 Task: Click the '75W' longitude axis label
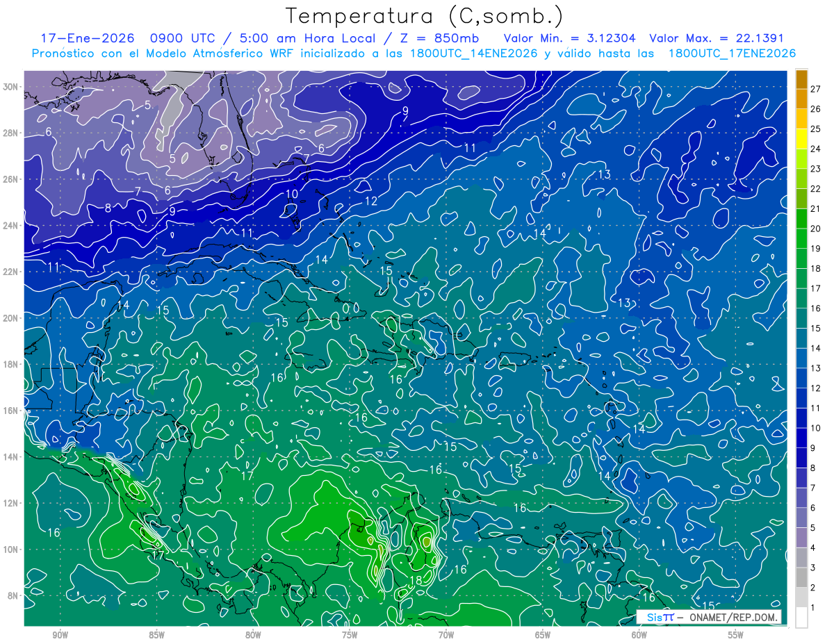click(x=350, y=635)
